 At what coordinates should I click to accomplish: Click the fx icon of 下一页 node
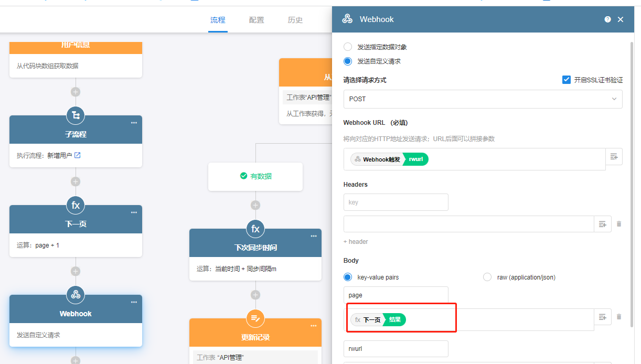point(76,205)
